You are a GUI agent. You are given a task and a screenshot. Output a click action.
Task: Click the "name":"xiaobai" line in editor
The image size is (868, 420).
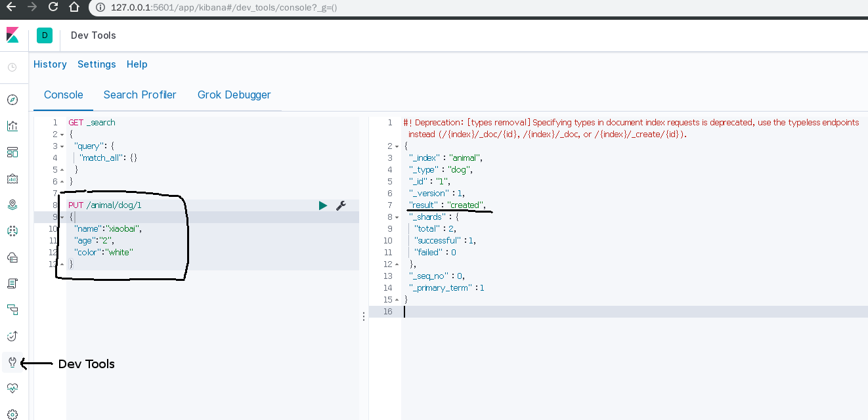click(x=108, y=229)
